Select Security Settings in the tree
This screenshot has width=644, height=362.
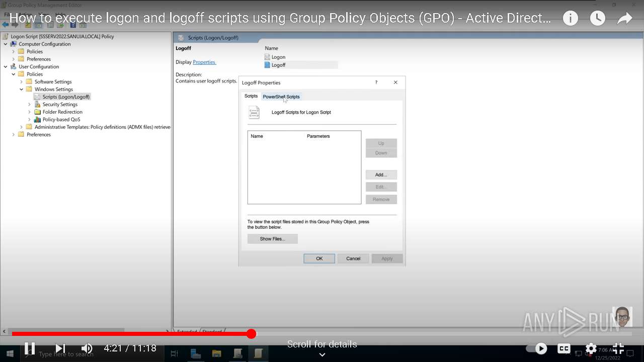click(x=60, y=104)
